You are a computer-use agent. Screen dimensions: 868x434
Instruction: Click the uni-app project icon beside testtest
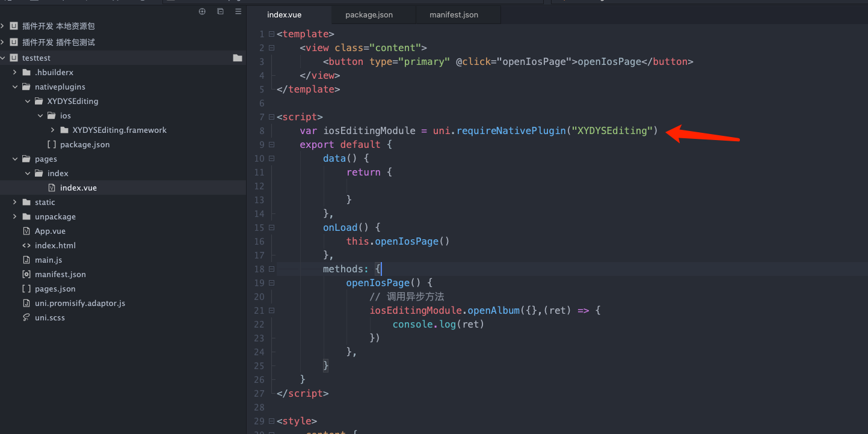14,58
